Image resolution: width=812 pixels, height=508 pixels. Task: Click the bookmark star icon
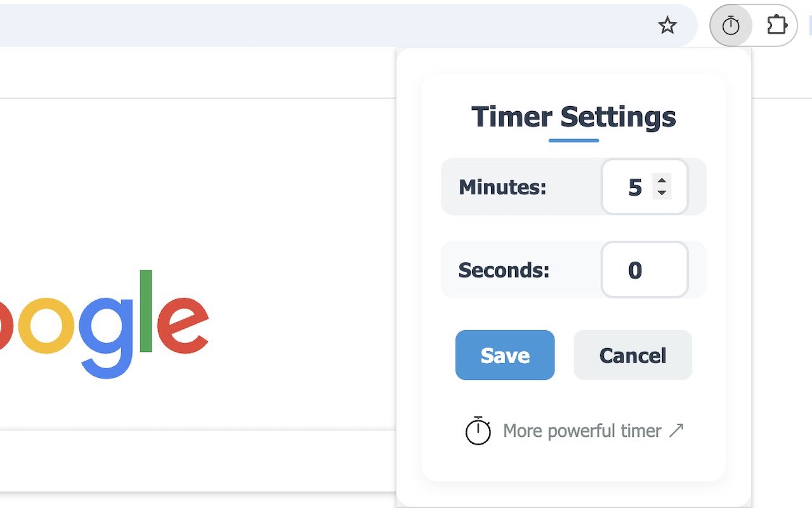pyautogui.click(x=667, y=25)
